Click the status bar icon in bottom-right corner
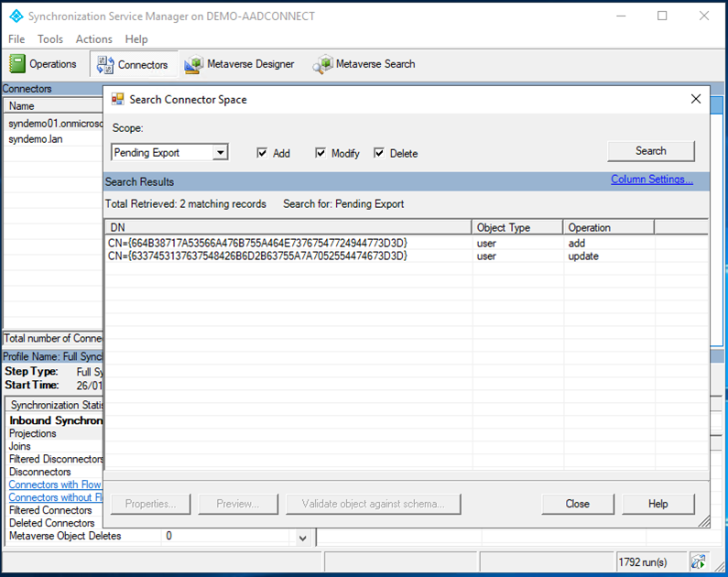Viewport: 728px width, 577px height. pyautogui.click(x=698, y=561)
